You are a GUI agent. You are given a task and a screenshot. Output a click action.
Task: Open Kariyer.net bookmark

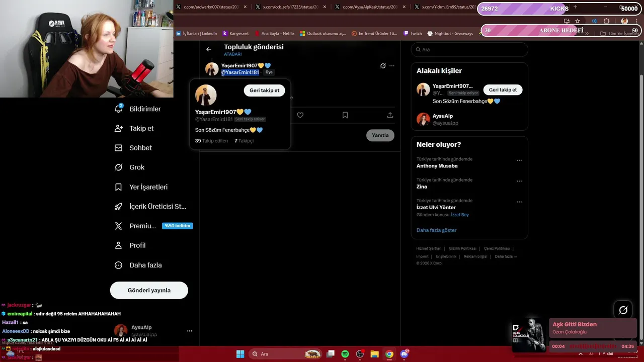click(235, 33)
